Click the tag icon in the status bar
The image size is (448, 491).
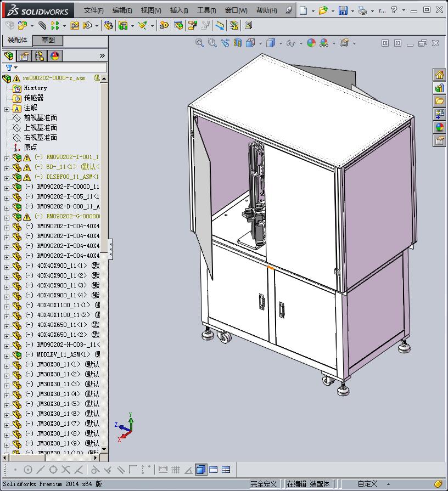click(x=438, y=484)
